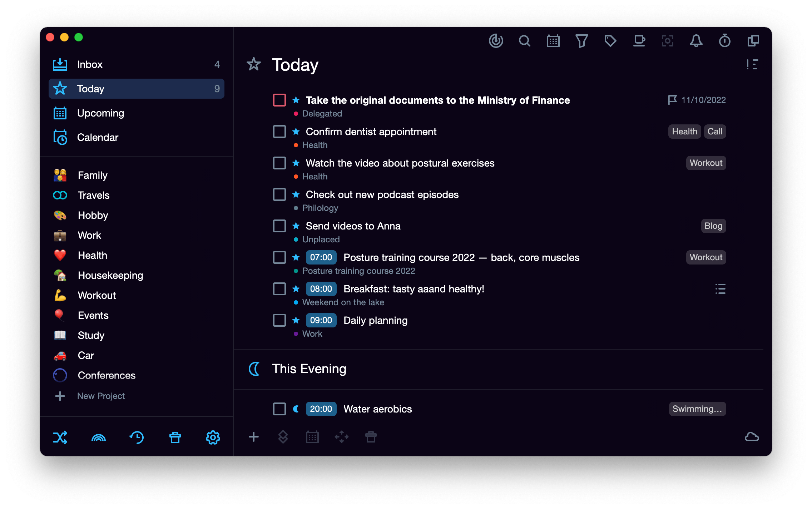812x509 pixels.
Task: Tick the Send videos to Anna checkbox
Action: (x=279, y=226)
